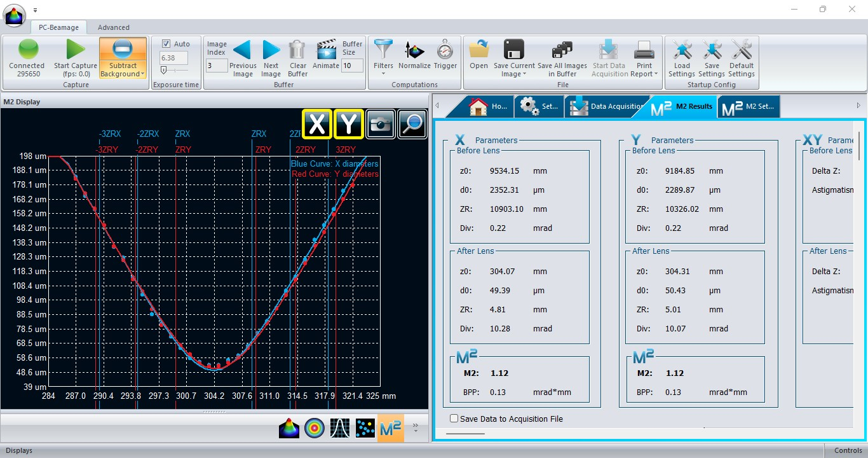
Task: Switch to the Advanced ribbon tab
Action: tap(114, 27)
